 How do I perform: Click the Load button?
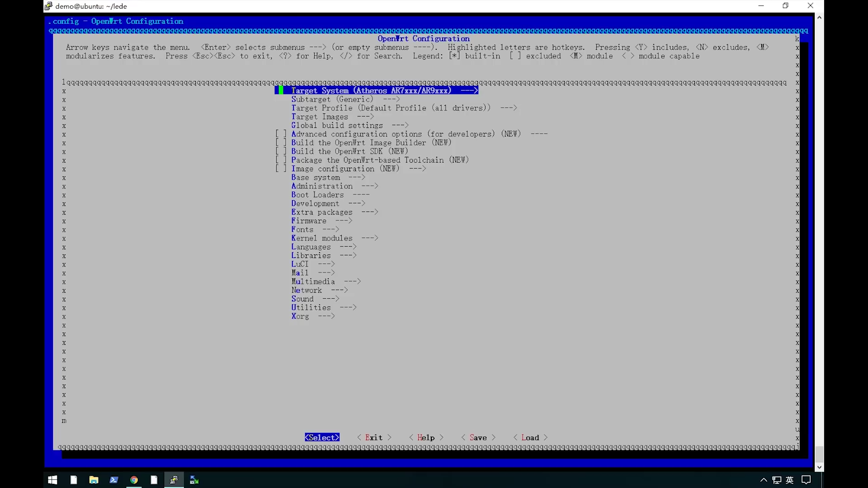[530, 437]
